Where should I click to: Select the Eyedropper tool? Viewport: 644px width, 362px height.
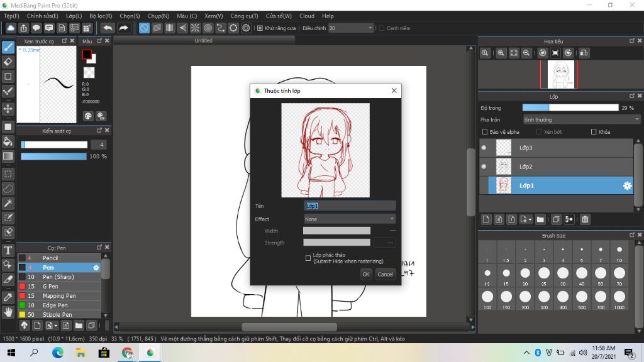coord(8,297)
